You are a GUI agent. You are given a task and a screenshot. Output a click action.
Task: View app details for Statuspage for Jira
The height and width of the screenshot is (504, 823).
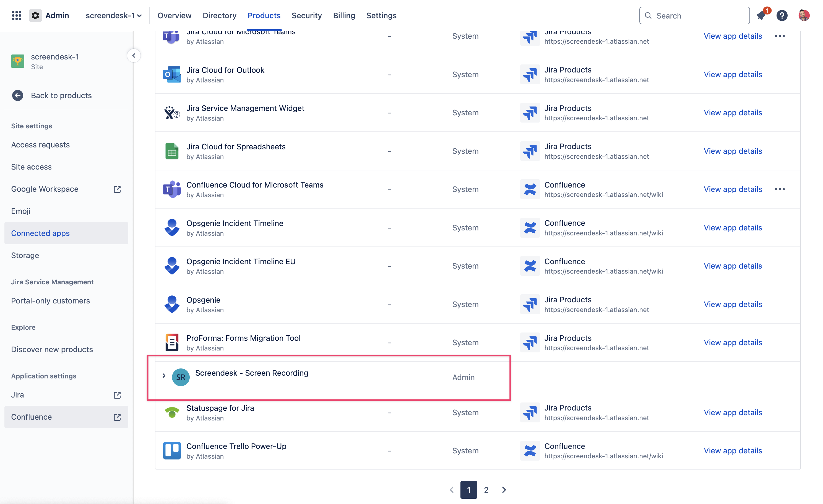tap(733, 412)
